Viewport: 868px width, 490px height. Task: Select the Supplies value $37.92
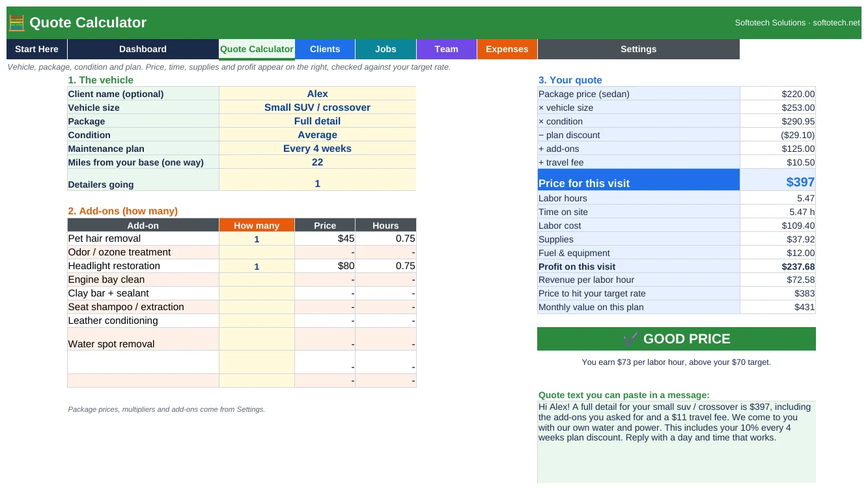[x=777, y=239]
